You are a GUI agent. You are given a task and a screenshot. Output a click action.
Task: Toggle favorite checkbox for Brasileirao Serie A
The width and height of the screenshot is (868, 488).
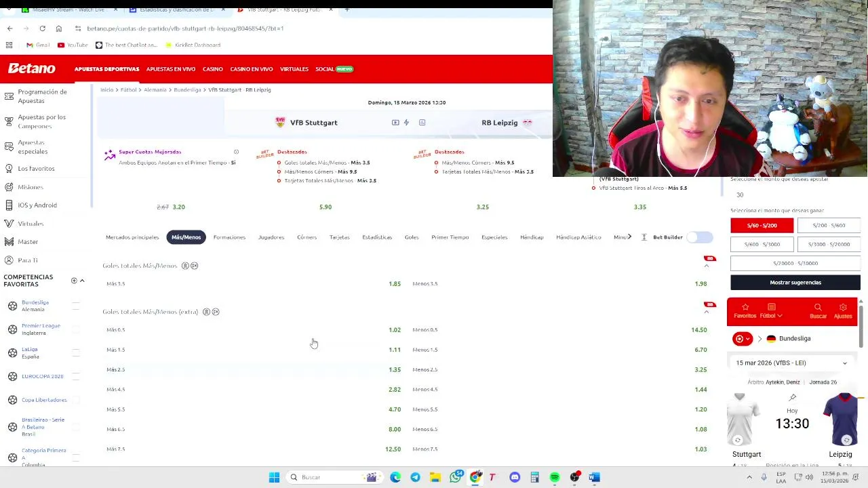(76, 427)
